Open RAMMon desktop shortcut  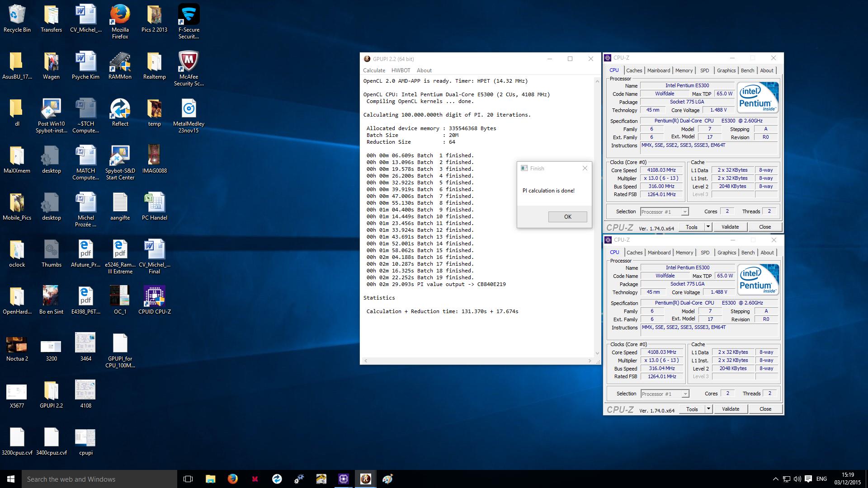coord(120,66)
